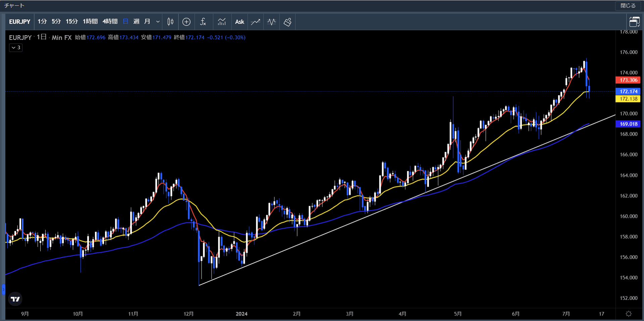The height and width of the screenshot is (321, 644).
Task: Open the indicators fx menu
Action: (x=203, y=22)
